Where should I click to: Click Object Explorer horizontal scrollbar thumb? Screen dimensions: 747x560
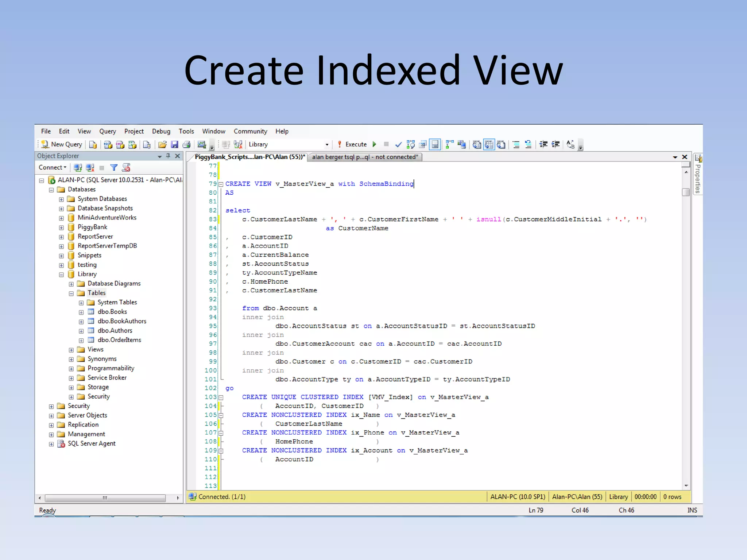click(105, 498)
